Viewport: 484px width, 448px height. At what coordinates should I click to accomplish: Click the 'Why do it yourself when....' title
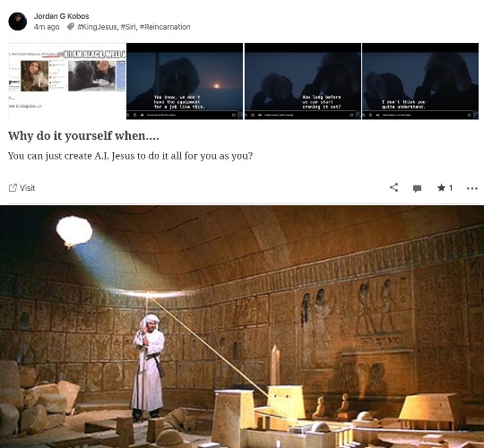[83, 136]
